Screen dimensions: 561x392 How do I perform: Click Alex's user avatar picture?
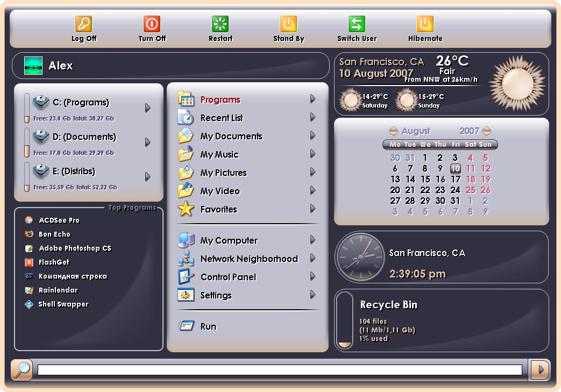(33, 66)
